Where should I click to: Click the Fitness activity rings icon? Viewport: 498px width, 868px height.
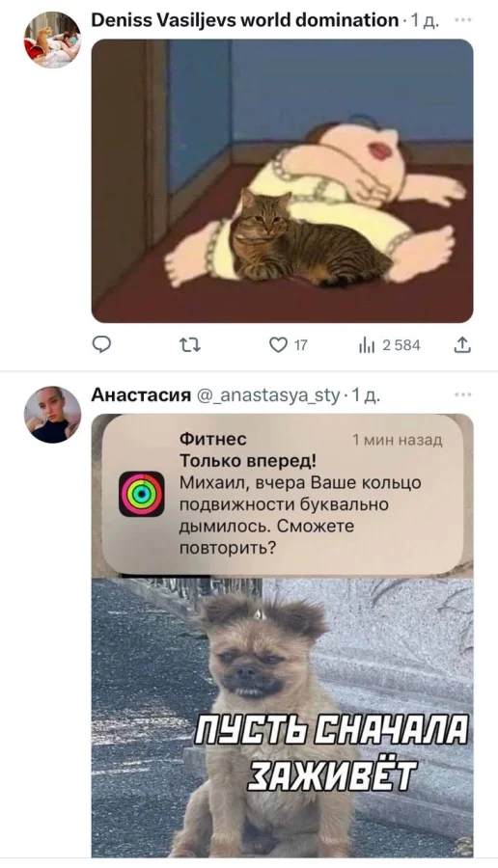(142, 494)
